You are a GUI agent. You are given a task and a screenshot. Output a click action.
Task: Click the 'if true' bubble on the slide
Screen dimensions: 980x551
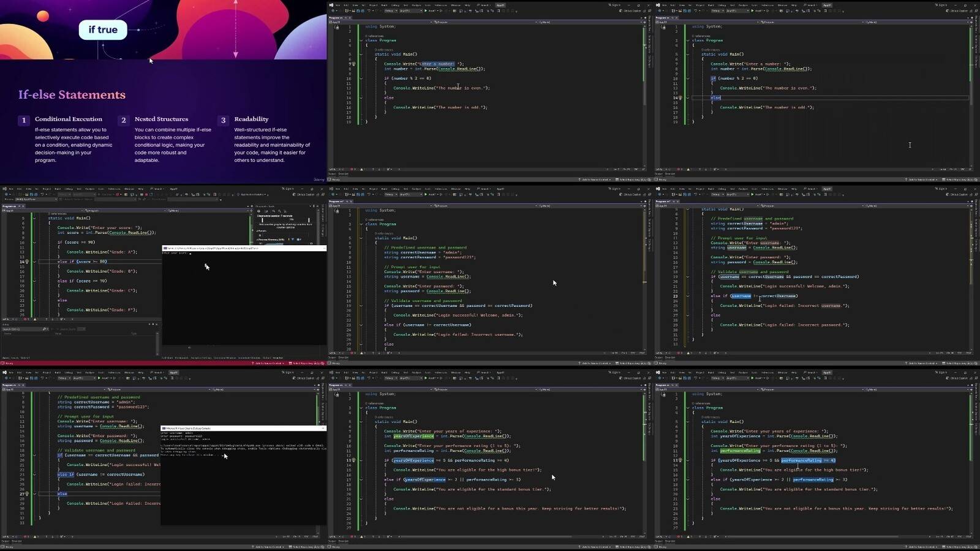tap(103, 29)
